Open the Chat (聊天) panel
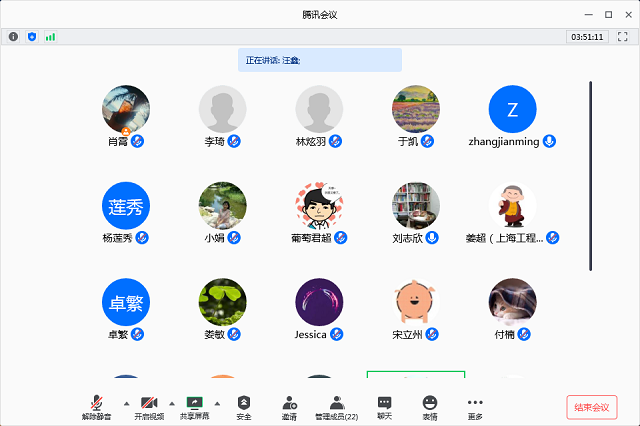640x426 pixels. [x=384, y=405]
